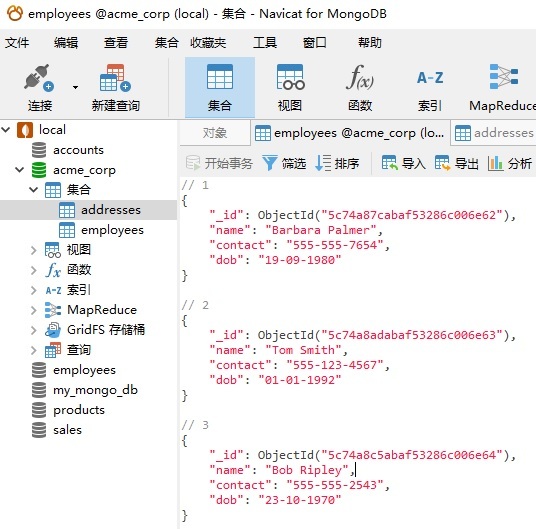Open the 收藏夹 favorites menu
536x529 pixels.
tap(208, 43)
